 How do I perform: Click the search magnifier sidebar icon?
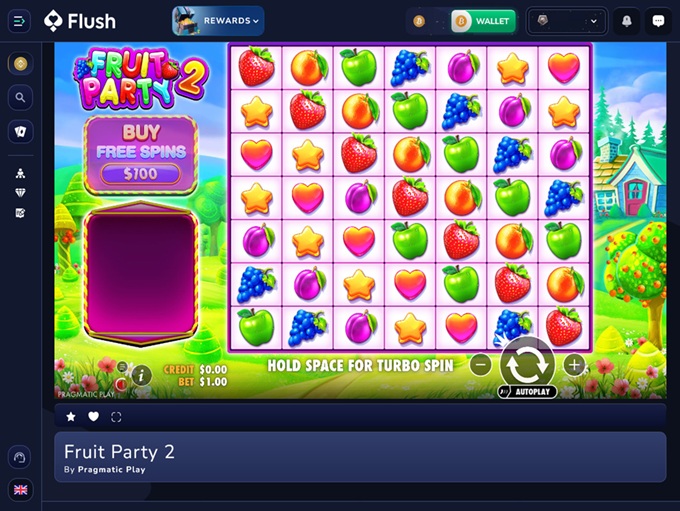(20, 98)
